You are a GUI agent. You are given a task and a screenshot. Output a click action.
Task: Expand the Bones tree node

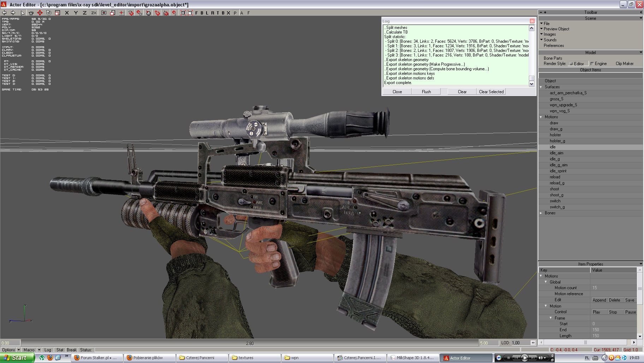click(x=541, y=213)
